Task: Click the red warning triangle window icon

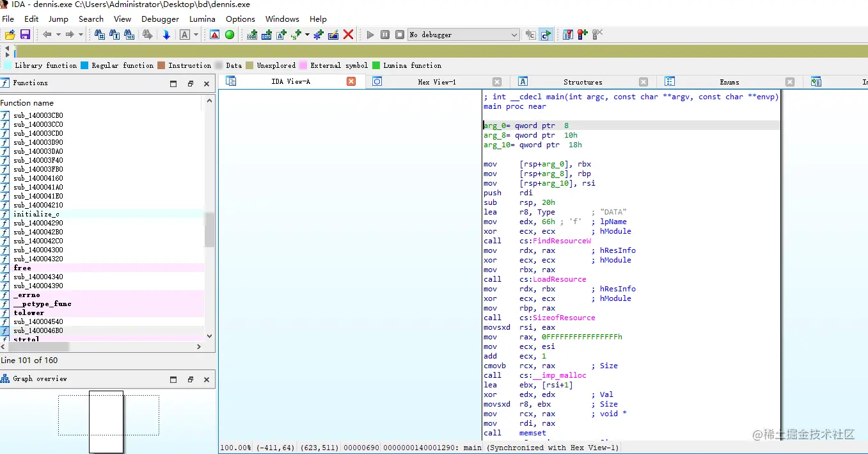Action: [214, 35]
